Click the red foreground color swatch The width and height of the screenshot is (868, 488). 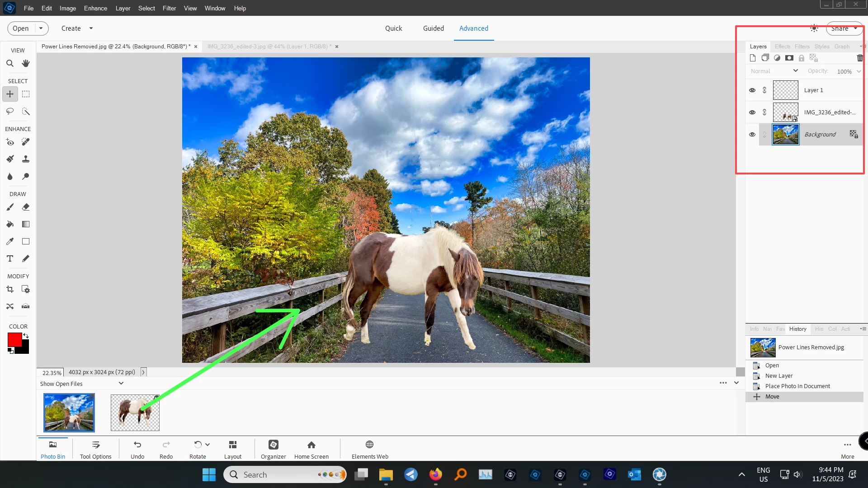point(14,339)
